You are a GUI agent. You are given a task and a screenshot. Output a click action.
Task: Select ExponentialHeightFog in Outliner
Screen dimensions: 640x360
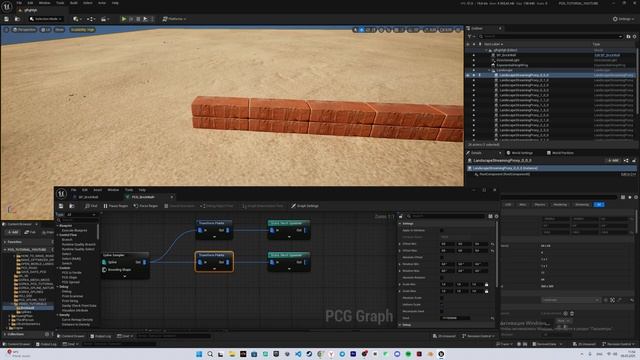pos(512,65)
